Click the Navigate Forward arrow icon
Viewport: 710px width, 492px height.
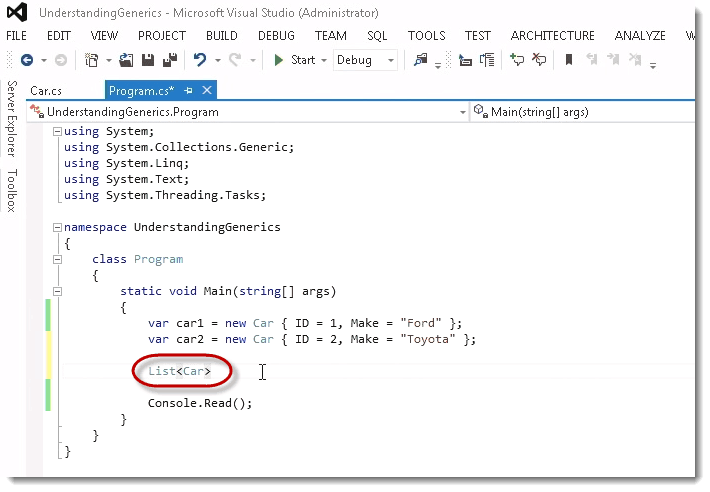pyautogui.click(x=61, y=60)
